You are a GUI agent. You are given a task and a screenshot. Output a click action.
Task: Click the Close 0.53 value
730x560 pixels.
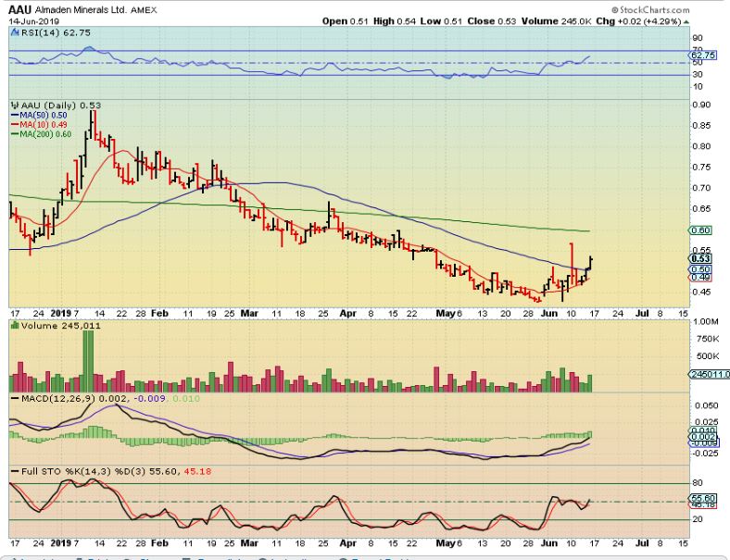point(492,21)
